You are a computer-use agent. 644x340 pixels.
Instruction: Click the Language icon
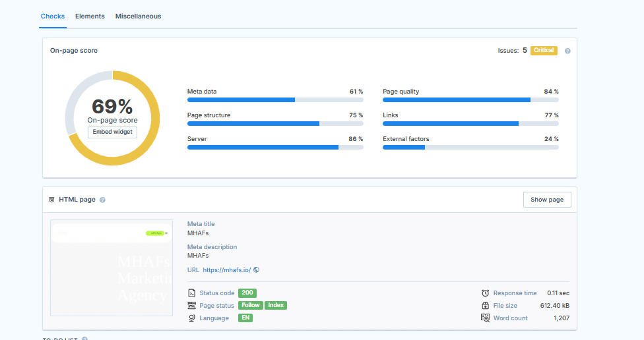point(191,318)
